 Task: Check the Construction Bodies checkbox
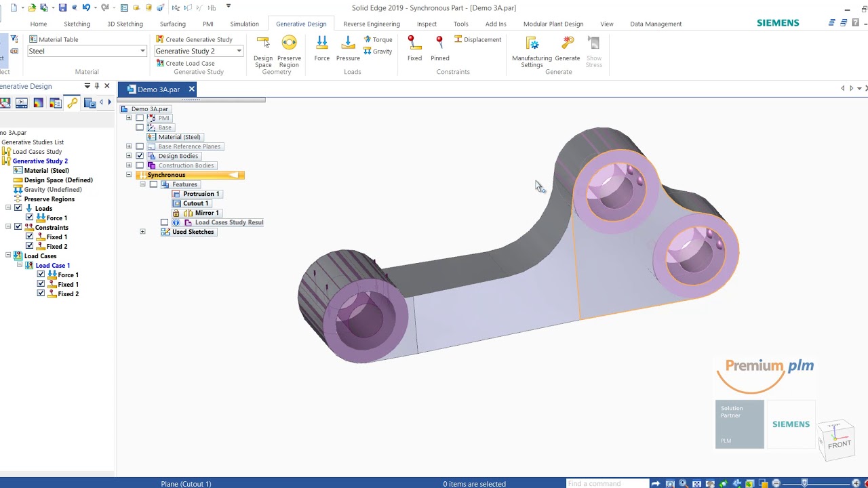[140, 165]
